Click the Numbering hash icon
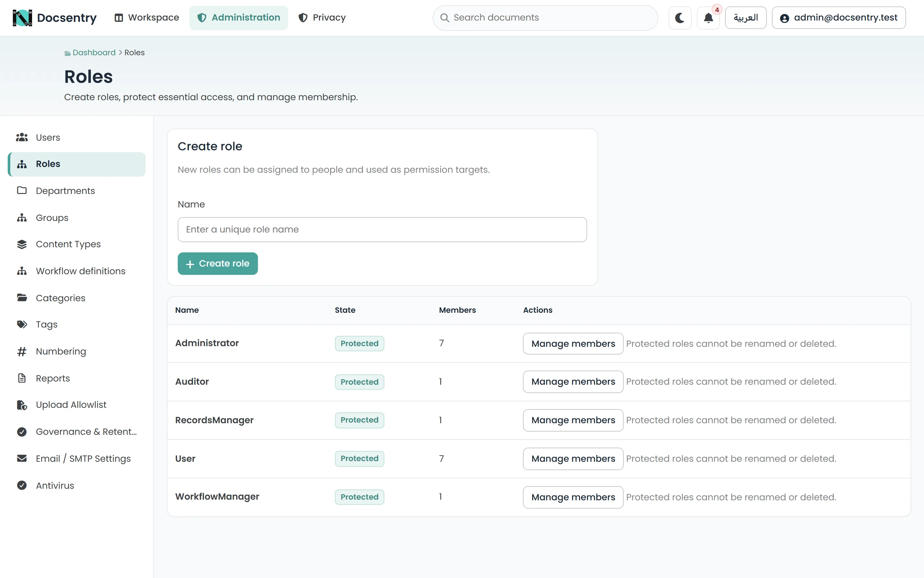This screenshot has height=578, width=924. (x=22, y=351)
